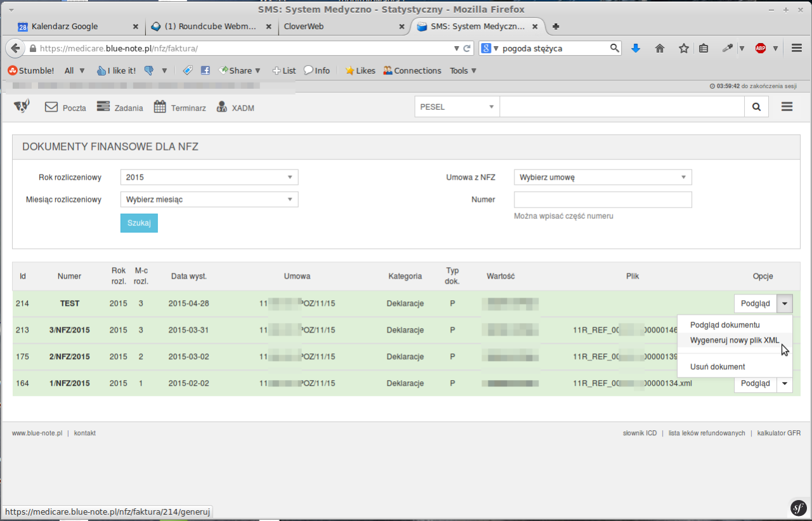Click the Firefox home icon

(660, 48)
